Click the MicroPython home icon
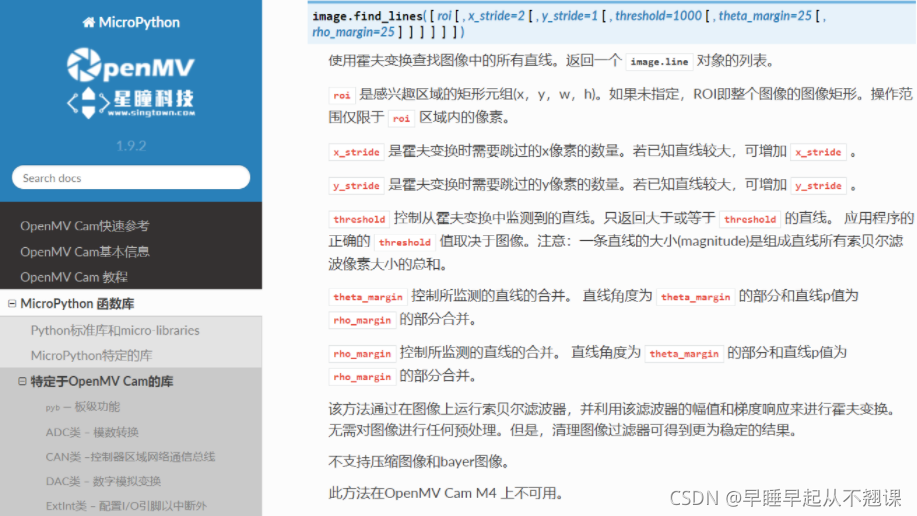 pos(88,22)
